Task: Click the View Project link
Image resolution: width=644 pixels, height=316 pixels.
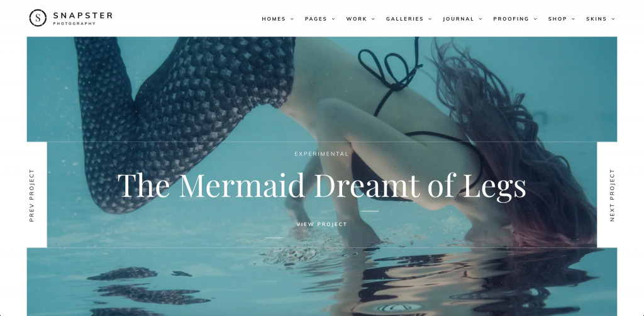Action: [321, 224]
